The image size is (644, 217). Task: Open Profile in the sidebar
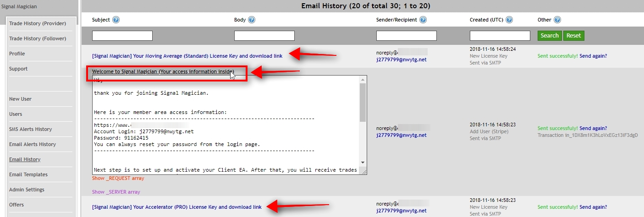click(17, 54)
